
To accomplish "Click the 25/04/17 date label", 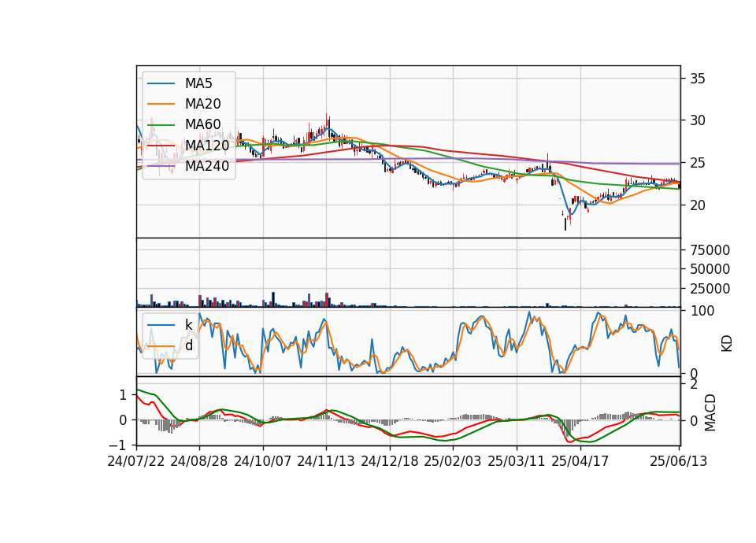I will click(580, 461).
